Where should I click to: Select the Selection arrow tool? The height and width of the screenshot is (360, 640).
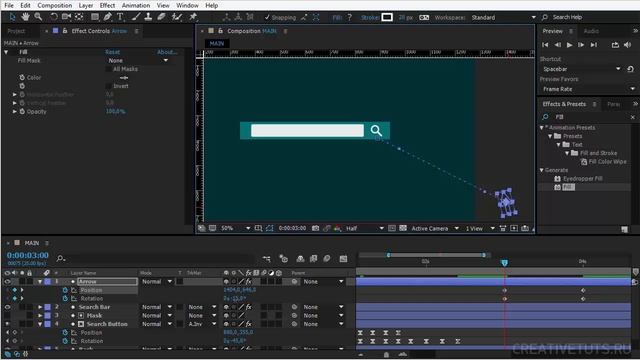(12, 17)
